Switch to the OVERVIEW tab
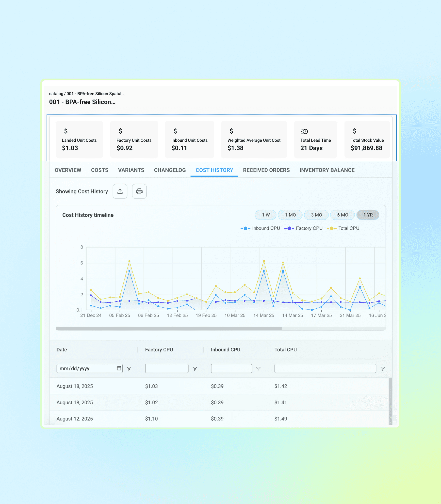This screenshot has width=441, height=504. pyautogui.click(x=68, y=170)
